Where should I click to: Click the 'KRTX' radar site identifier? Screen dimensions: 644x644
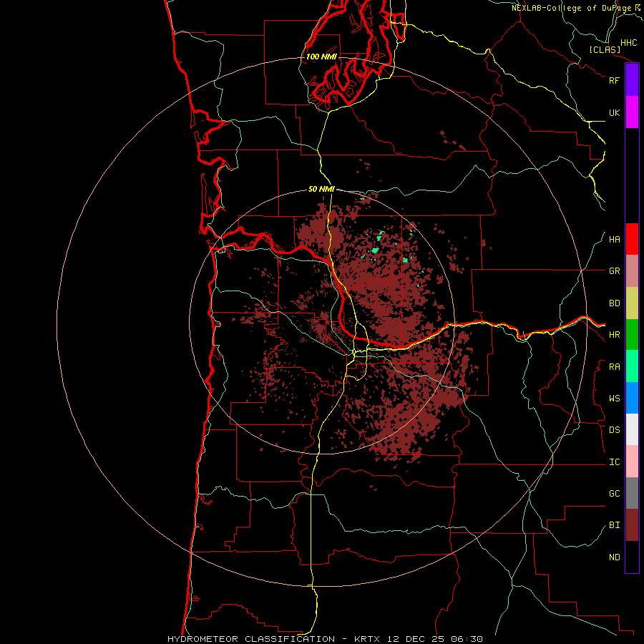coord(367,639)
